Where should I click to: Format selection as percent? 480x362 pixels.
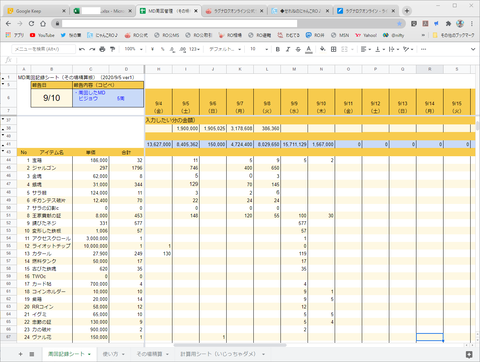click(x=162, y=49)
